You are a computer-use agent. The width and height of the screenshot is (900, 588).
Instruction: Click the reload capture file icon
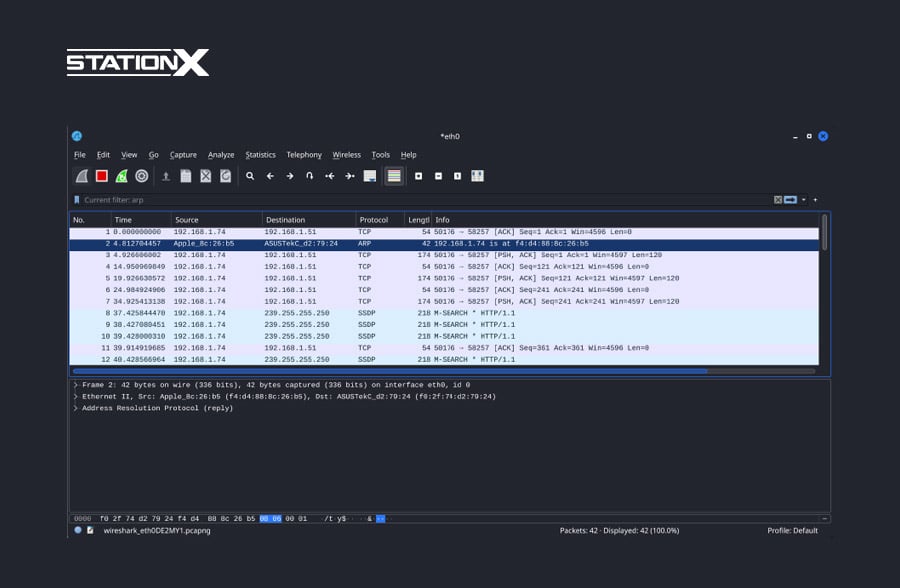coord(225,176)
